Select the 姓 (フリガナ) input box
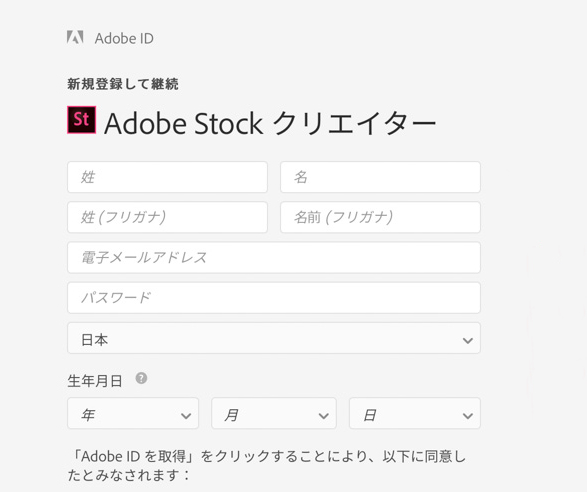Screen dimensions: 587x492 point(167,217)
